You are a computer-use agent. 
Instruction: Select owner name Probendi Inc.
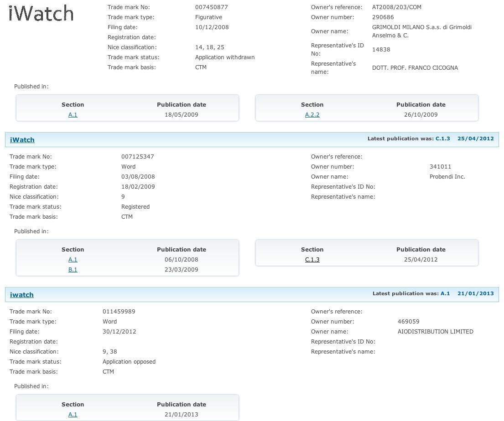pyautogui.click(x=447, y=177)
